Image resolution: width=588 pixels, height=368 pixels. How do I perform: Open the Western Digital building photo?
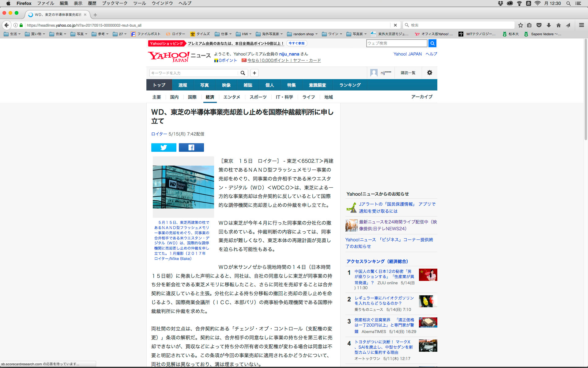183,187
